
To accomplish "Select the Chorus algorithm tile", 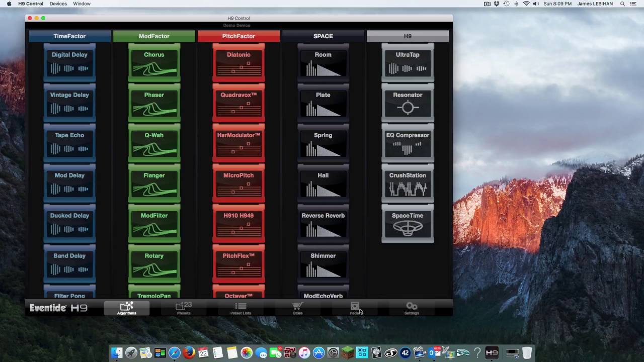I will point(154,62).
